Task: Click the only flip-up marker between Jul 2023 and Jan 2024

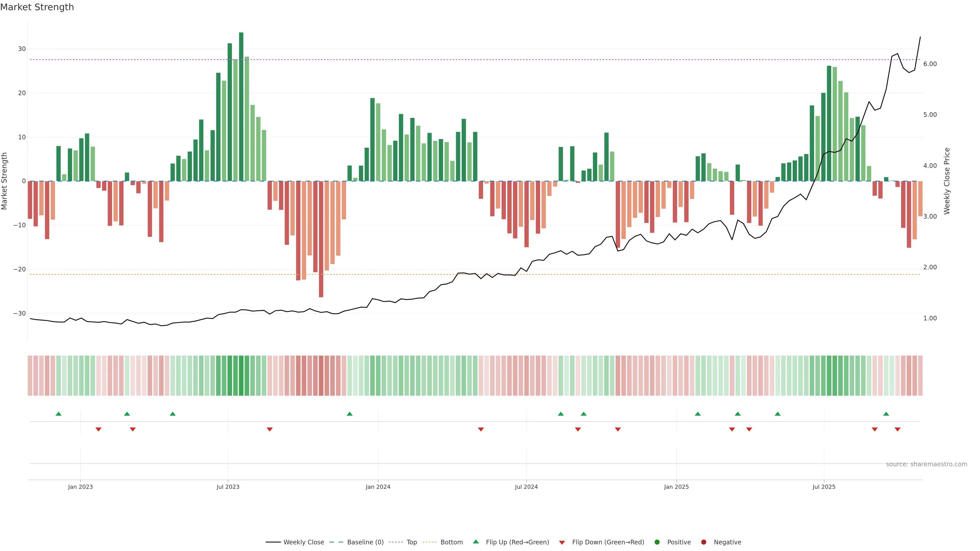Action: pyautogui.click(x=350, y=414)
